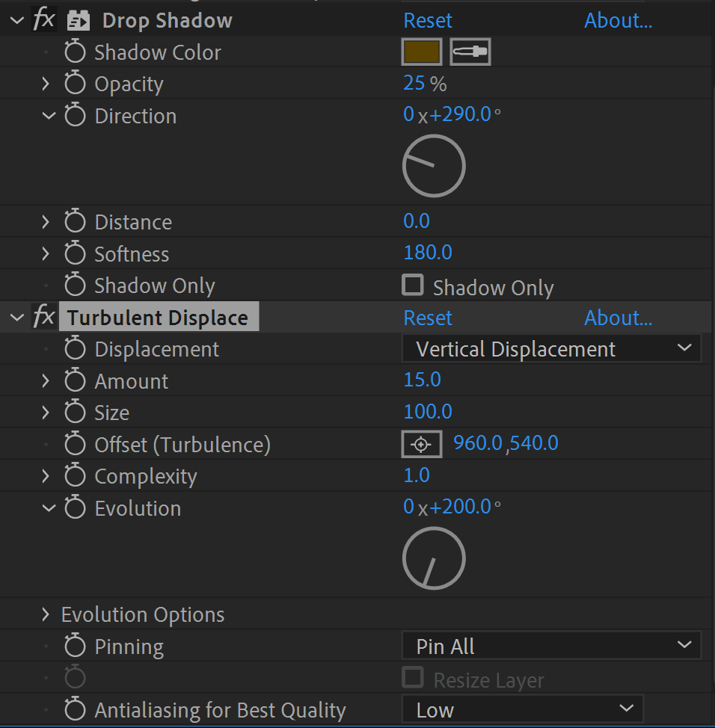
Task: Toggle the Turbulent Displace fx effect switch
Action: pos(44,318)
